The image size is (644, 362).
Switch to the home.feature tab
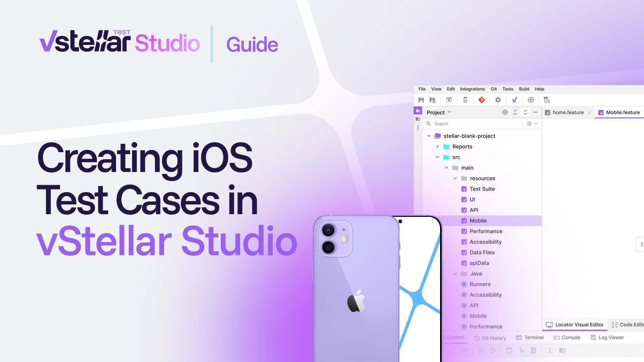(x=569, y=112)
